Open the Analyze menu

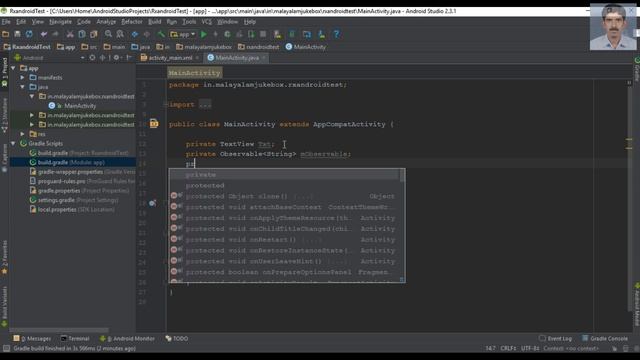coord(106,22)
